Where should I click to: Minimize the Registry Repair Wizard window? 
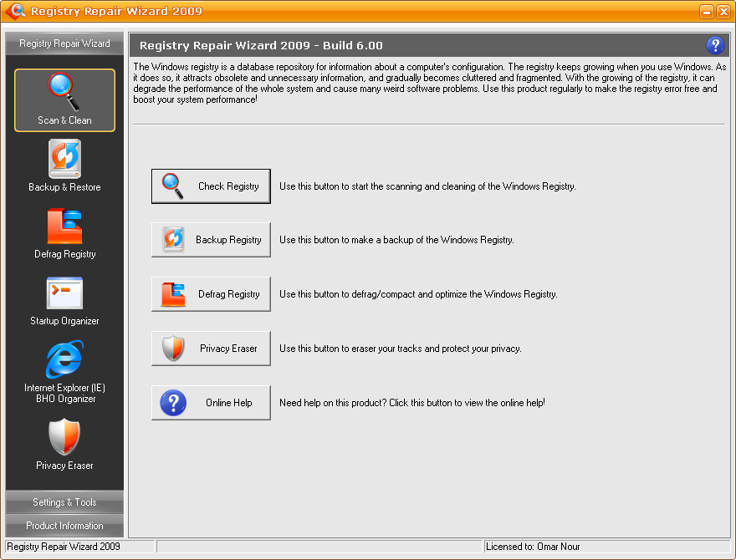tap(706, 11)
